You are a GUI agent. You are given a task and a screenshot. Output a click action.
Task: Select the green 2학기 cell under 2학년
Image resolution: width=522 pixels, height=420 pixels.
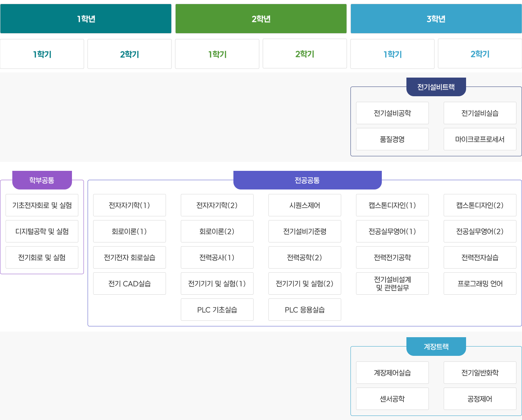(x=305, y=54)
